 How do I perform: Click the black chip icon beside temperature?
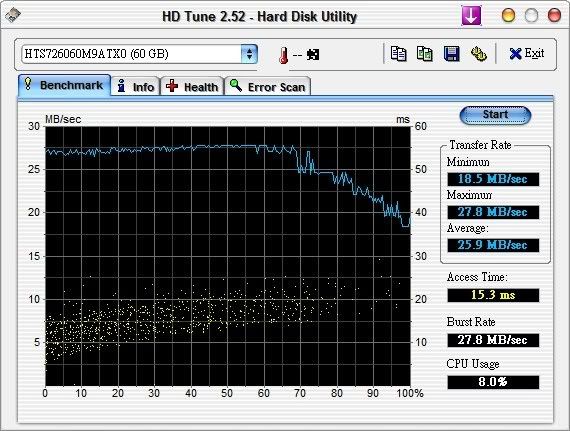[313, 55]
